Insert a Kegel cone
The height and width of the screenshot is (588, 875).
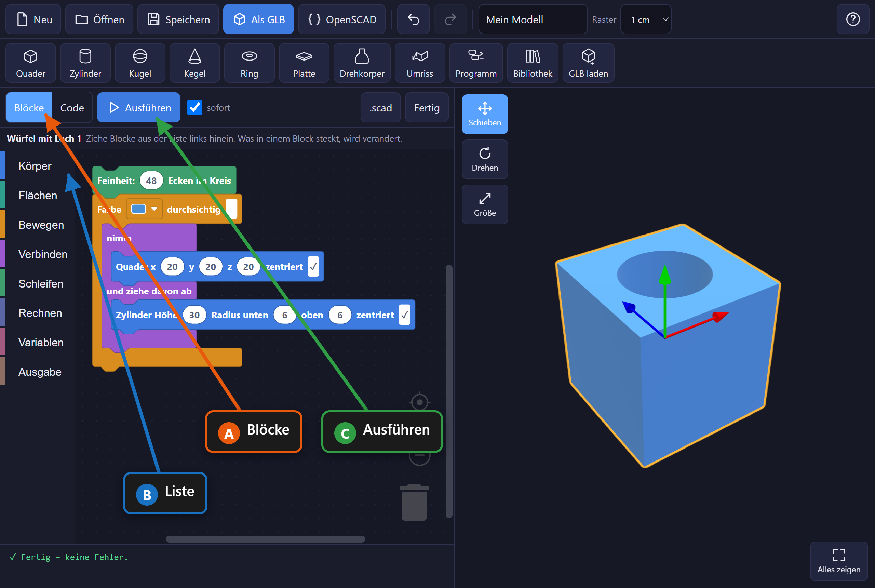[x=195, y=63]
